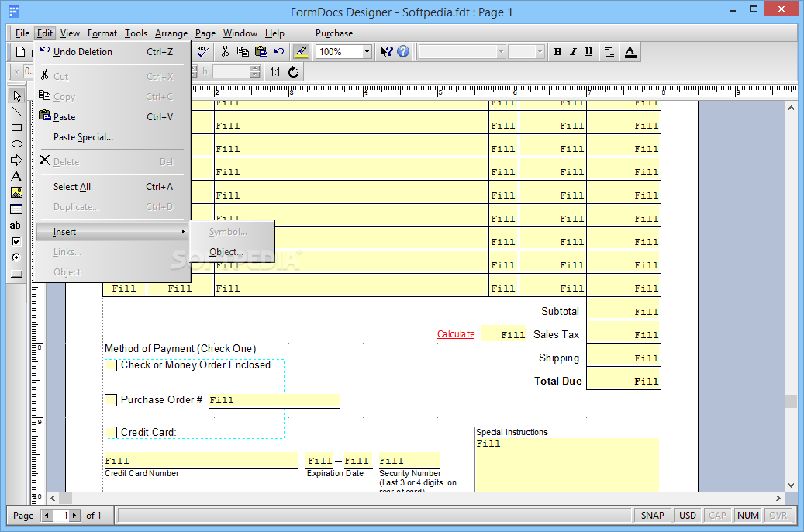This screenshot has width=804, height=532.
Task: Select the Arrow shape tool
Action: click(16, 160)
